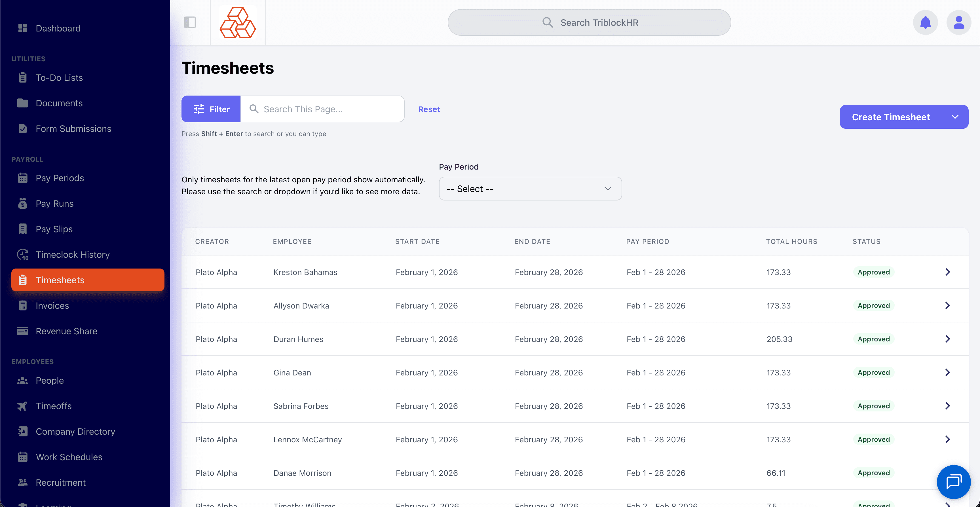Open Kreston Bahamas timesheet row chevron
980x507 pixels.
[x=947, y=272]
